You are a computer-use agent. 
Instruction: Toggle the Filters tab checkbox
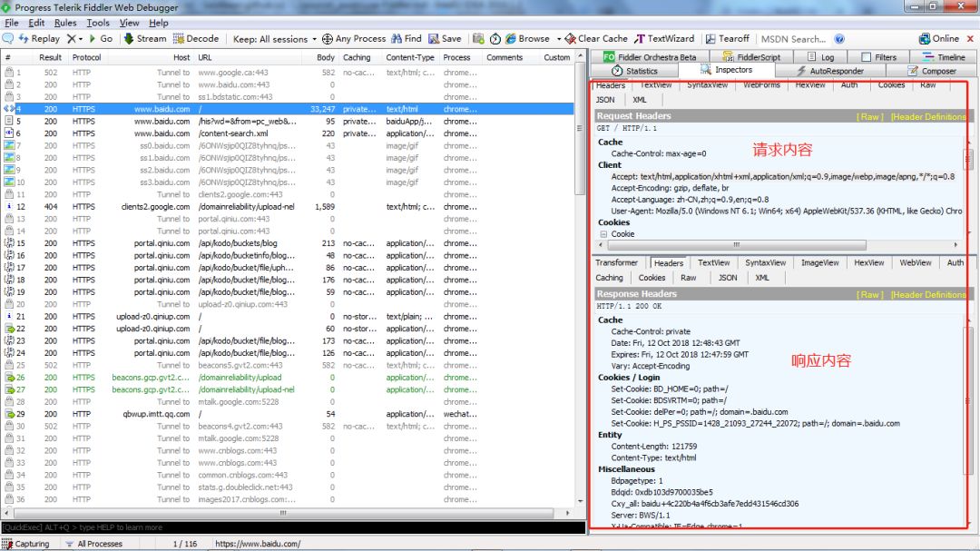867,57
